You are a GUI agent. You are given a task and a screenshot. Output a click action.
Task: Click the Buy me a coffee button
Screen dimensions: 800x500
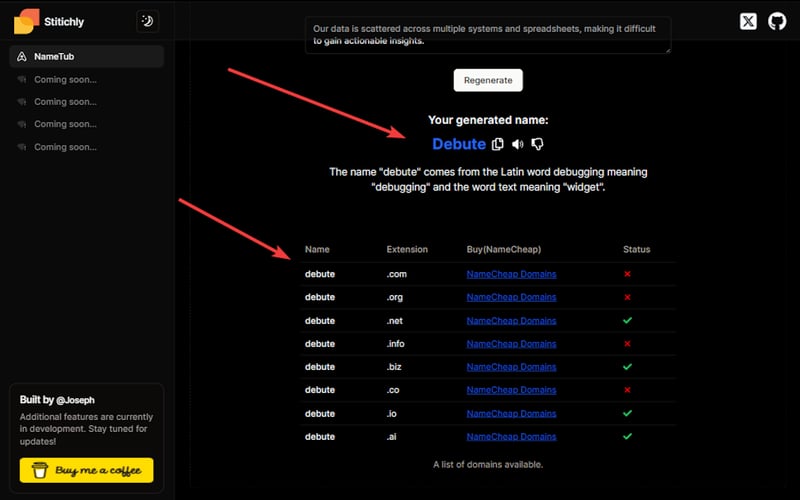[86, 470]
